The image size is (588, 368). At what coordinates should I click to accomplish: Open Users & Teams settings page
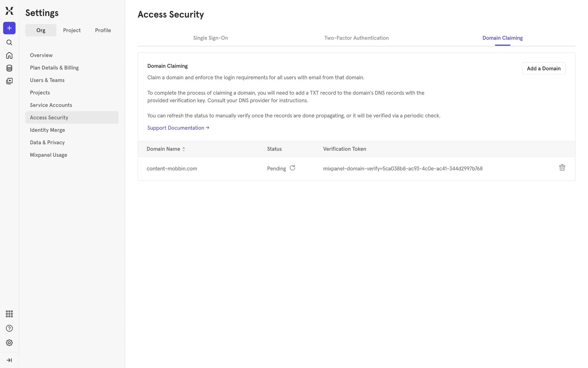[47, 80]
